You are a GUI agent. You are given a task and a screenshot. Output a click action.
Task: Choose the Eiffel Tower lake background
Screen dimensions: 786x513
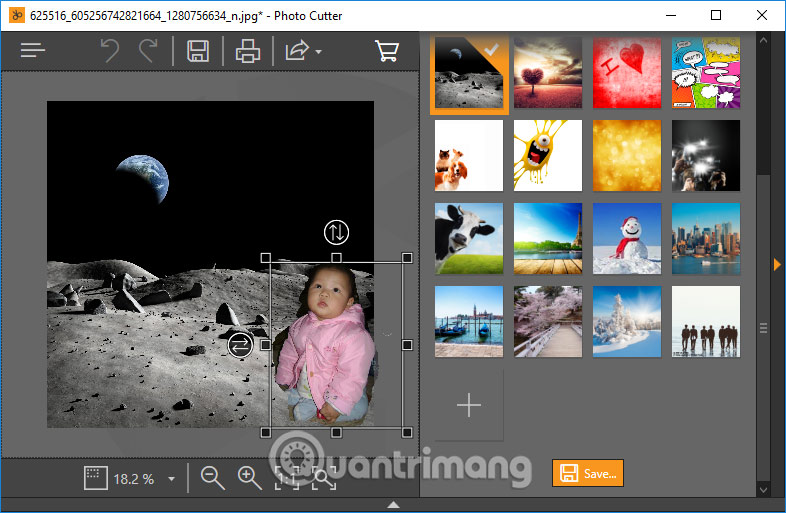(x=548, y=239)
